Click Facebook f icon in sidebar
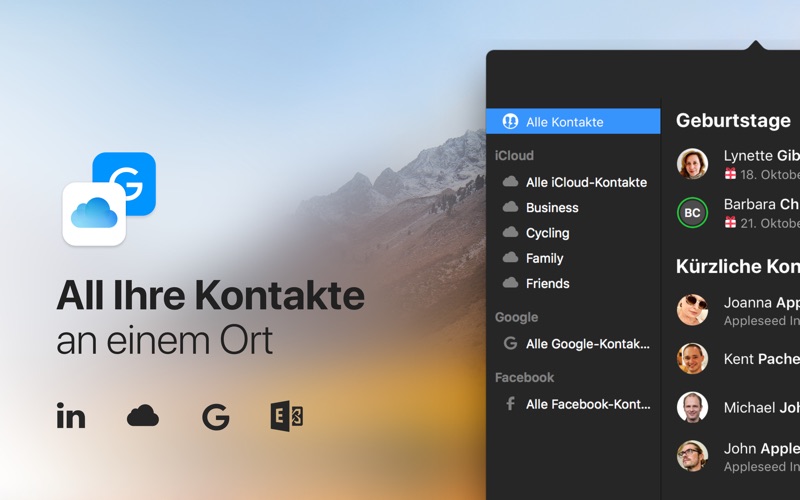The height and width of the screenshot is (500, 800). tap(510, 404)
